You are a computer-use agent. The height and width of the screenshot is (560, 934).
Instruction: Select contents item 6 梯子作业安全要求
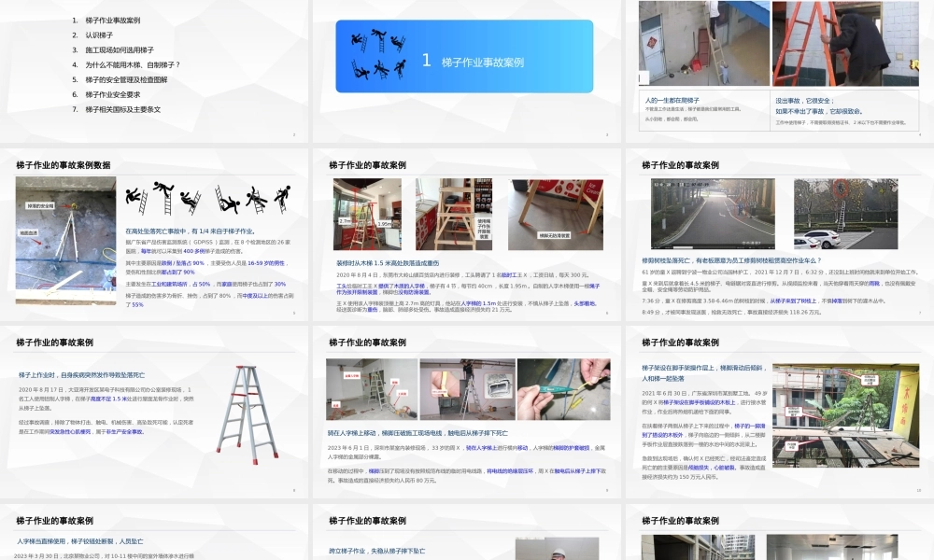coord(113,94)
